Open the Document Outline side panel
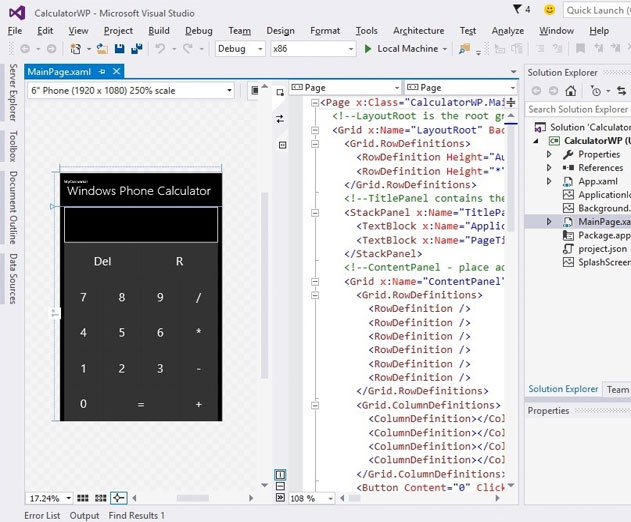 pos(13,208)
